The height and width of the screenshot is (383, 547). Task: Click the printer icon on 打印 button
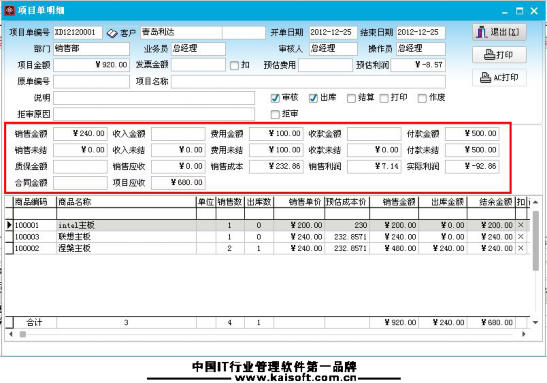point(489,55)
